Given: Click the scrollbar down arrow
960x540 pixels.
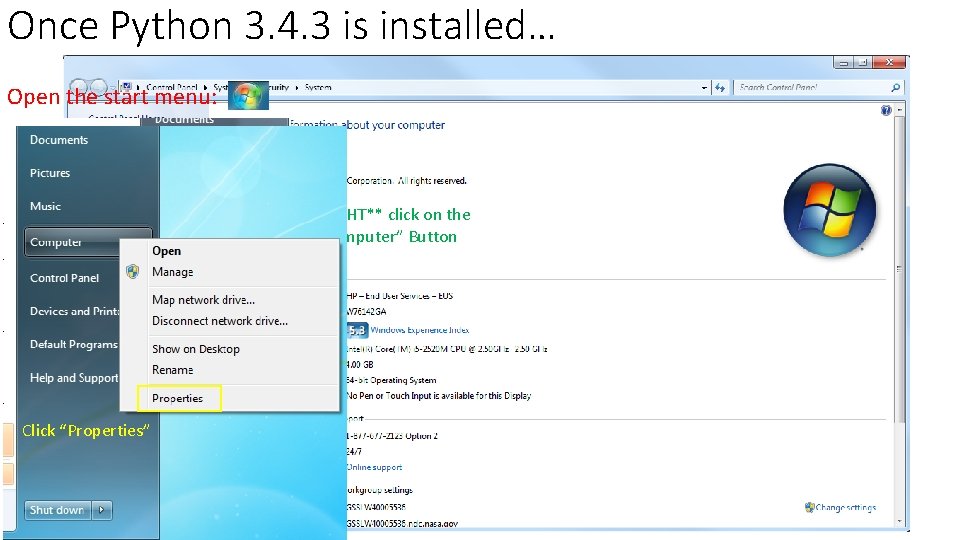Looking at the screenshot, I should pos(899,522).
